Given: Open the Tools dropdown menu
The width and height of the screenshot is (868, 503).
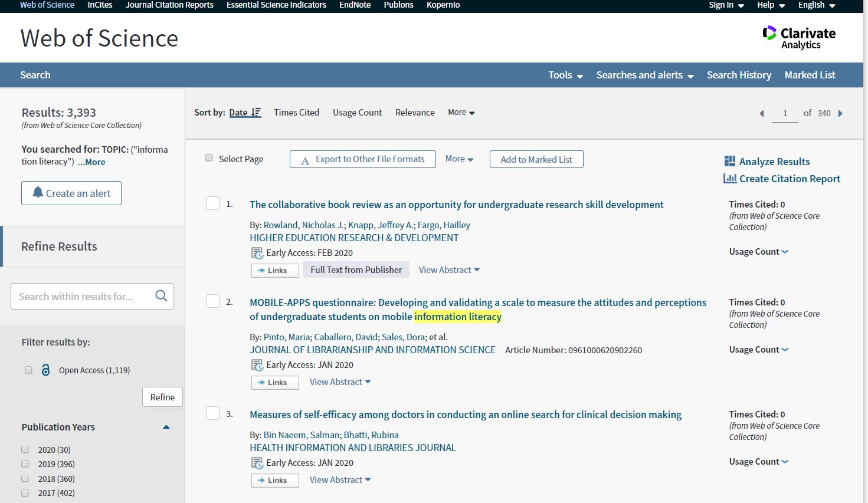Looking at the screenshot, I should click(565, 75).
